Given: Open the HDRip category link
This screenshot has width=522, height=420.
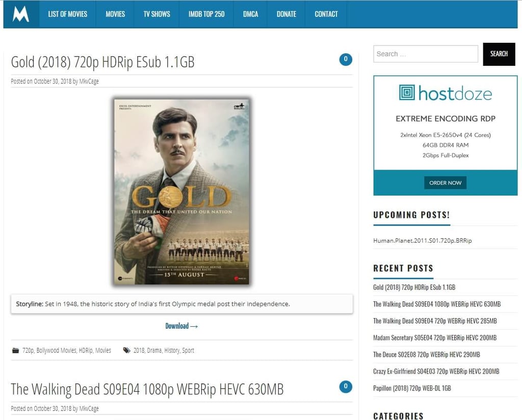Looking at the screenshot, I should pos(86,351).
